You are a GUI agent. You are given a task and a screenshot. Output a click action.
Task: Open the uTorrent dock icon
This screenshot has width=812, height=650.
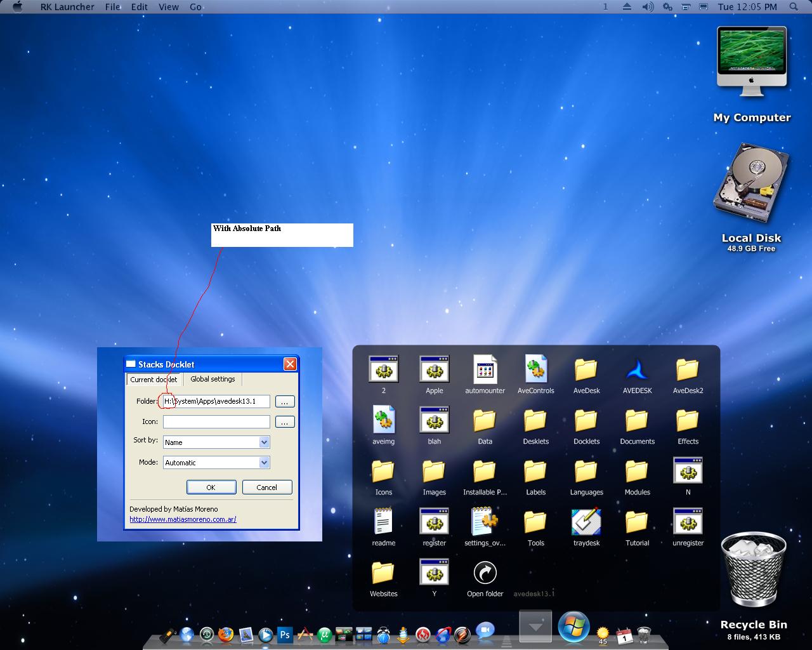(325, 634)
